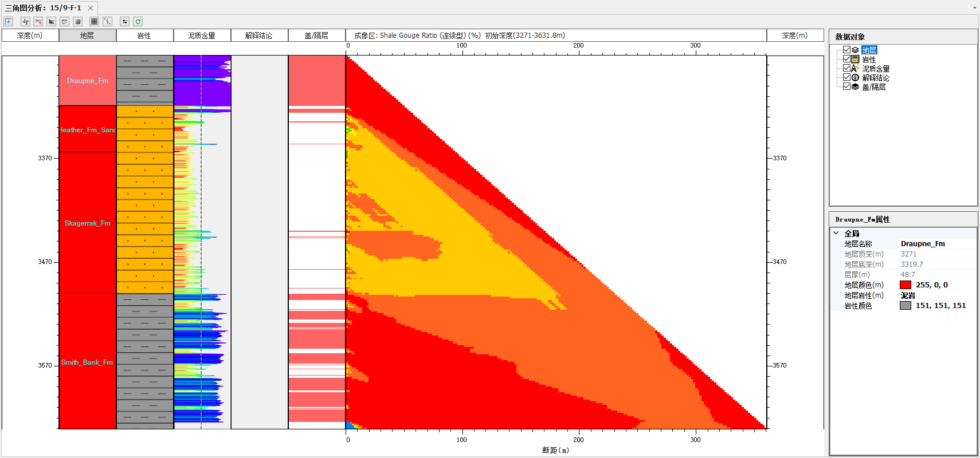Click the orange diagonal line toolbar icon
The height and width of the screenshot is (458, 980).
38,21
